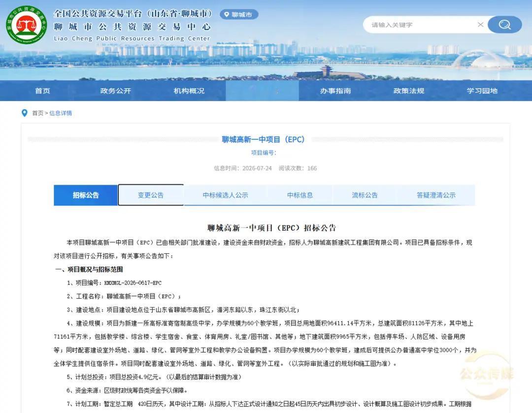Select the 招标公告 tab
Image resolution: width=532 pixels, height=413 pixels.
pyautogui.click(x=86, y=195)
